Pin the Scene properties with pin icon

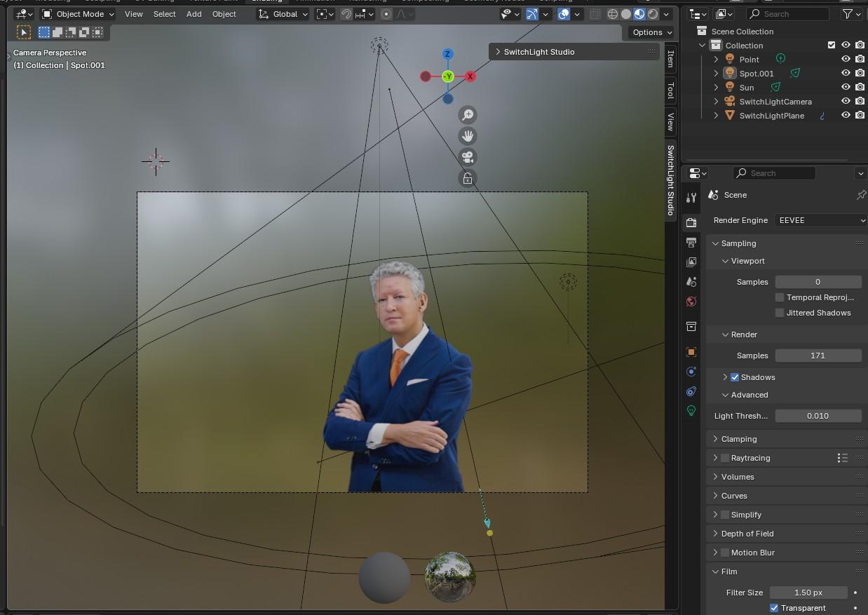861,195
